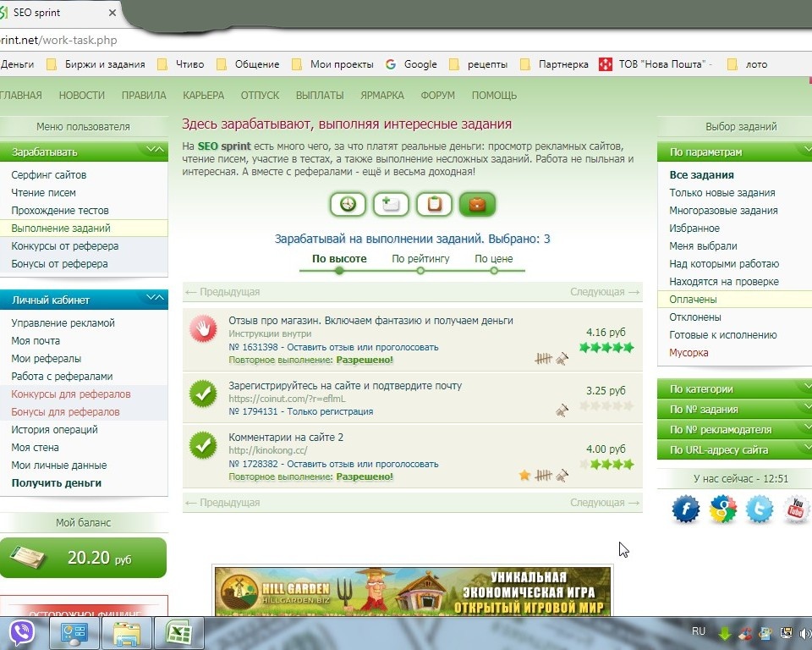Viewport: 812px width, 650px height.
Task: Open task Зарегистрируйтесь на сайте и подтвердите почту
Action: click(345, 386)
